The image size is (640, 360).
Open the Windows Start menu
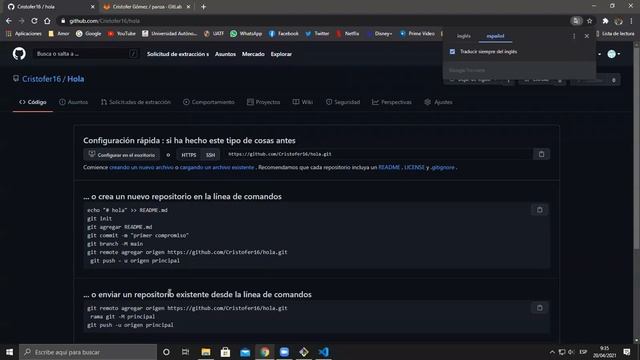tap(9, 352)
